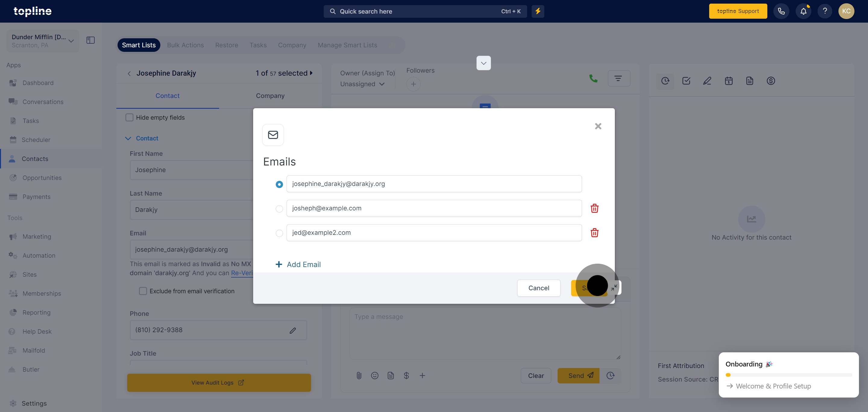Toggle the sidebar collapse icon
The height and width of the screenshot is (412, 868).
90,40
